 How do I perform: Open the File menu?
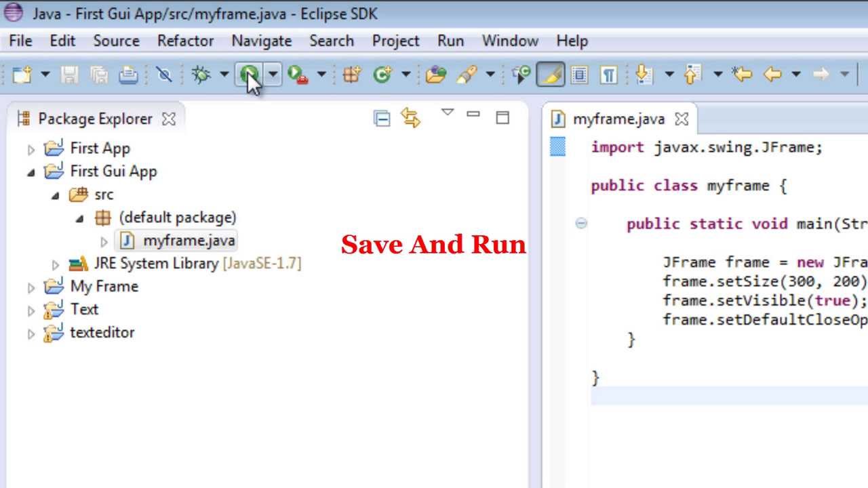20,41
